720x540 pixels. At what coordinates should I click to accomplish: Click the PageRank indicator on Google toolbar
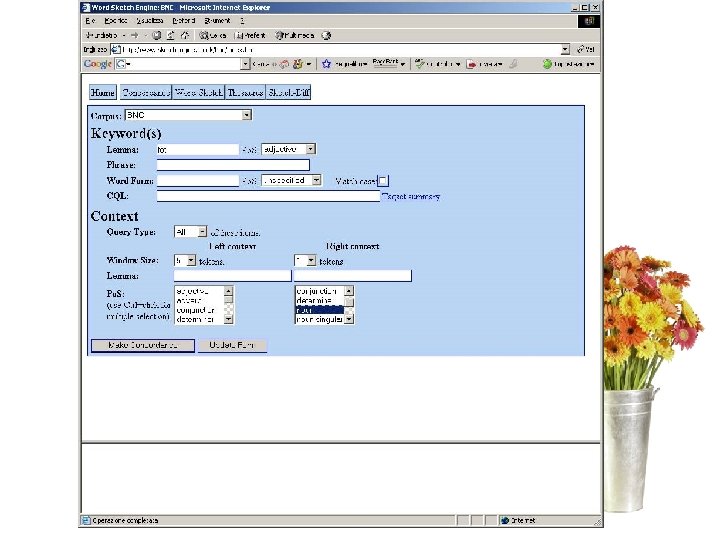click(385, 63)
